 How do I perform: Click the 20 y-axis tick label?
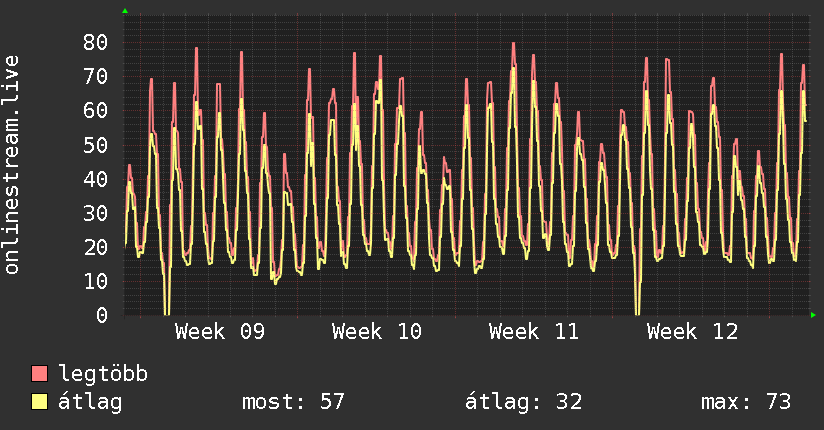96,247
